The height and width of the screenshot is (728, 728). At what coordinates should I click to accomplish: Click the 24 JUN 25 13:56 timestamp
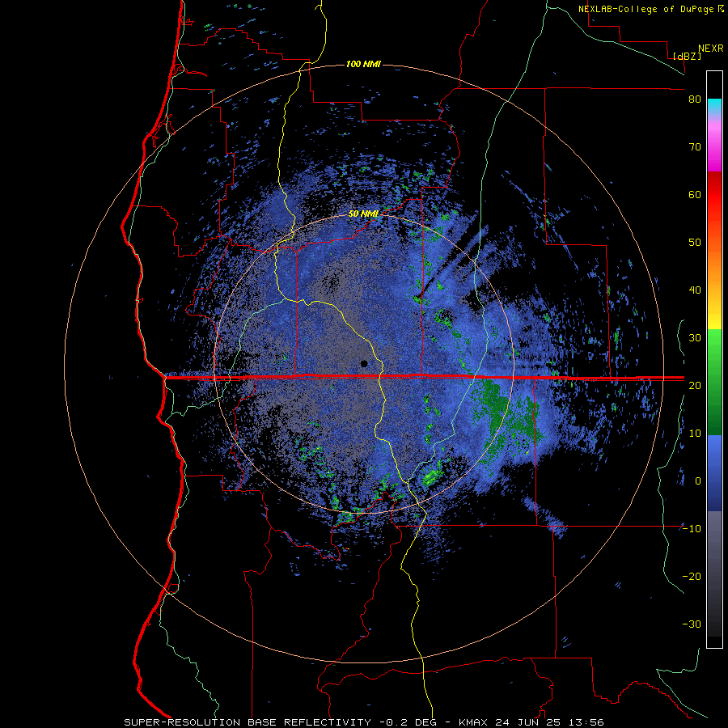coord(550,722)
